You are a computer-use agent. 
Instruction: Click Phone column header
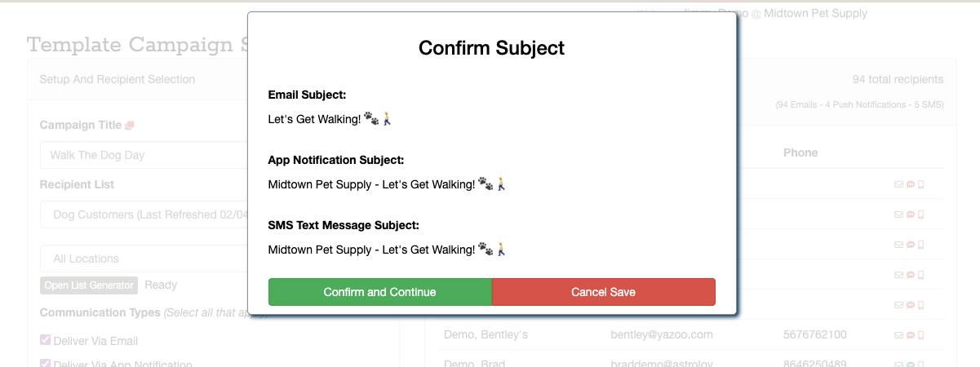[800, 153]
